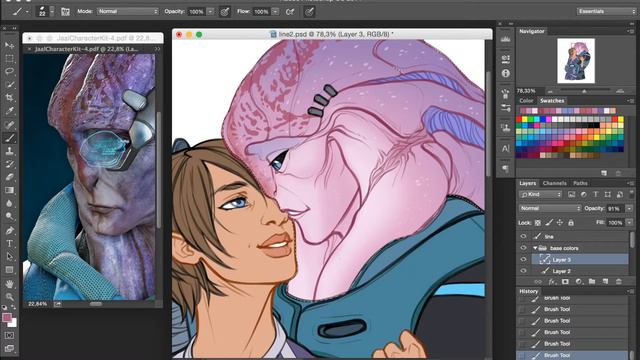The width and height of the screenshot is (640, 360).
Task: Adjust the Navigator zoom slider
Action: [584, 91]
